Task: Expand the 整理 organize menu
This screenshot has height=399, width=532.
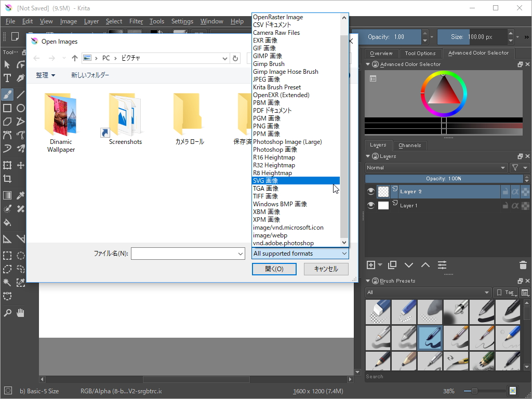Action: (46, 75)
